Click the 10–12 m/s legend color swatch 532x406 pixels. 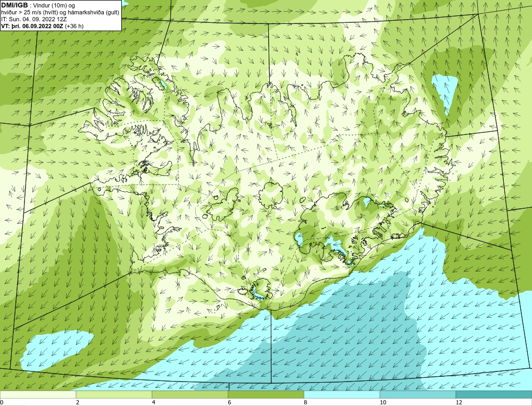418,394
